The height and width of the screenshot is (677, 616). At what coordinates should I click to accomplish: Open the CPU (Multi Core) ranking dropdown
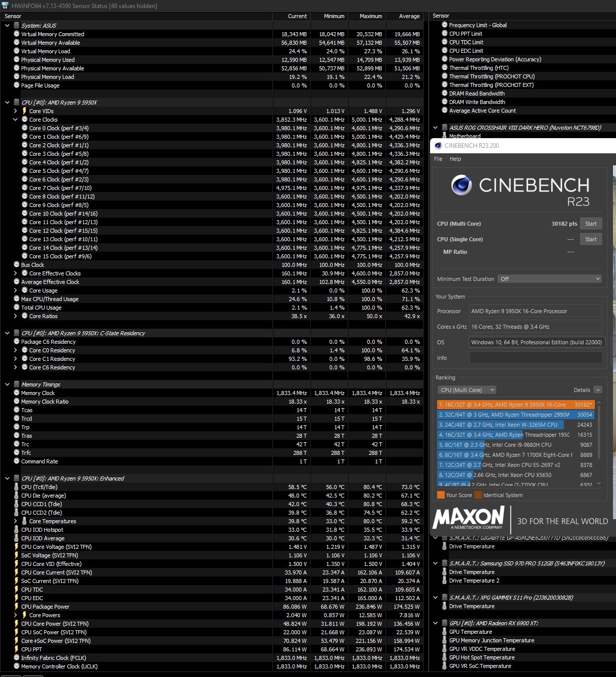tap(467, 390)
